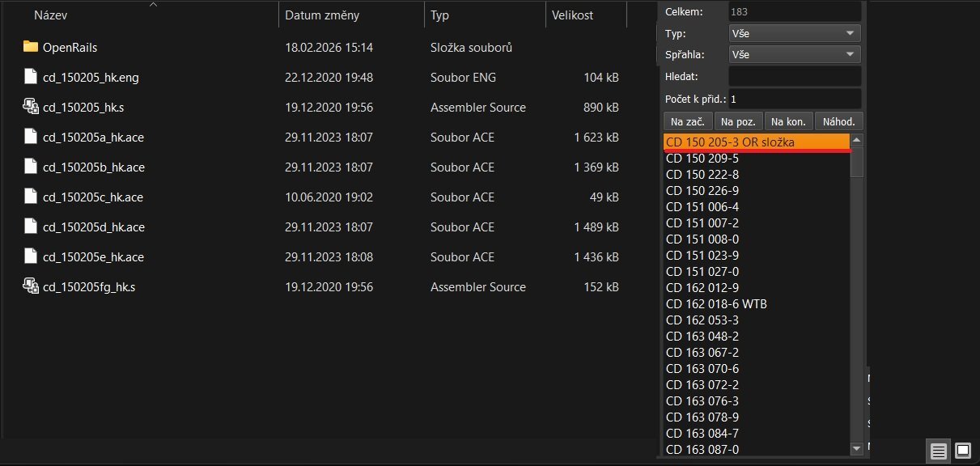
Task: Click the Na kon. button
Action: tap(788, 121)
